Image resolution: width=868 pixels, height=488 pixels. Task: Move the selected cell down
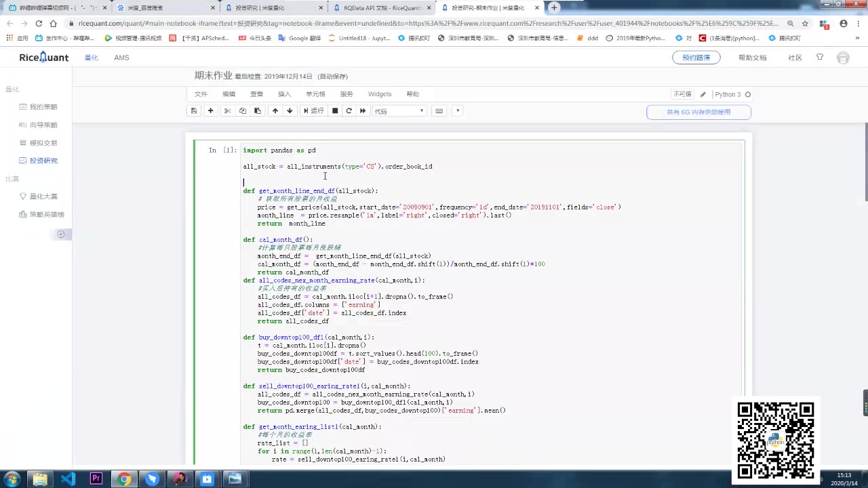tap(290, 110)
